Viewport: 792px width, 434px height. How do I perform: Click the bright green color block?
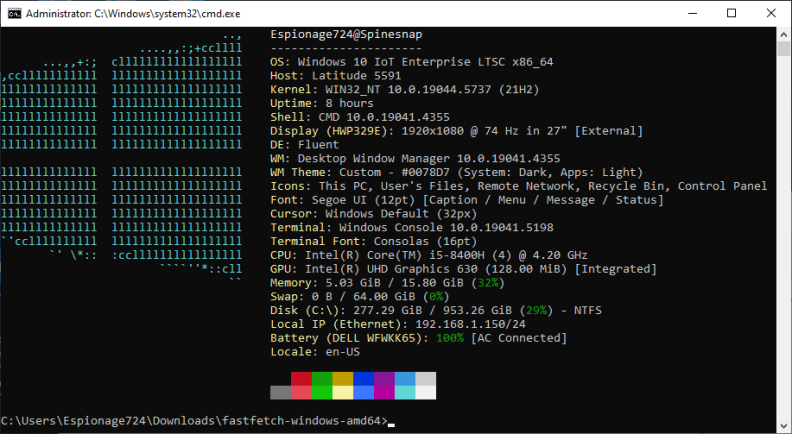[x=322, y=393]
